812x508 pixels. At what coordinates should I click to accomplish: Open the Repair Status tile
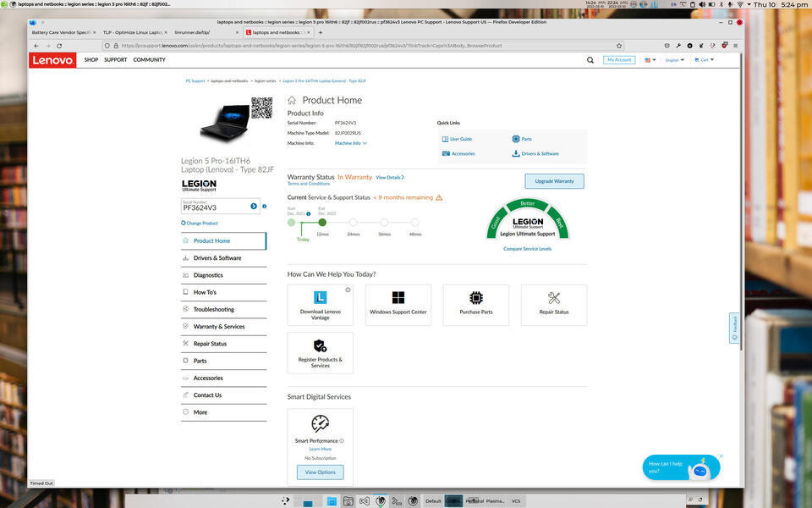[554, 305]
